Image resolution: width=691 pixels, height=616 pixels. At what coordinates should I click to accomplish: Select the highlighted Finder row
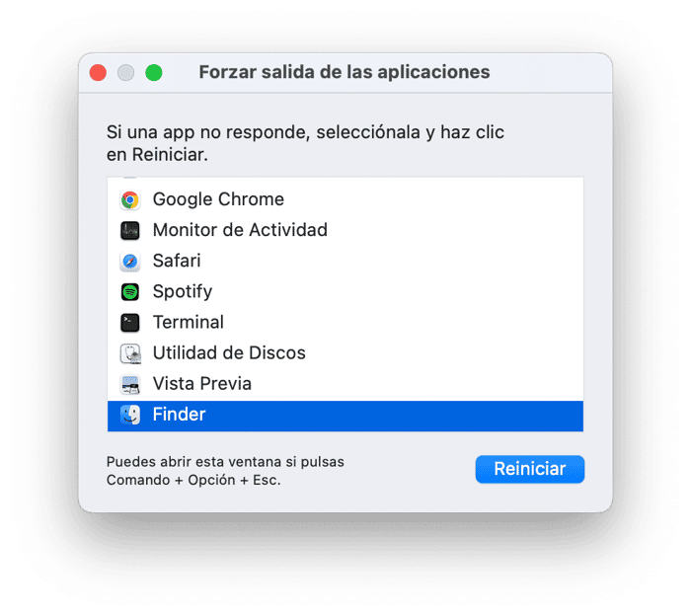pos(345,415)
